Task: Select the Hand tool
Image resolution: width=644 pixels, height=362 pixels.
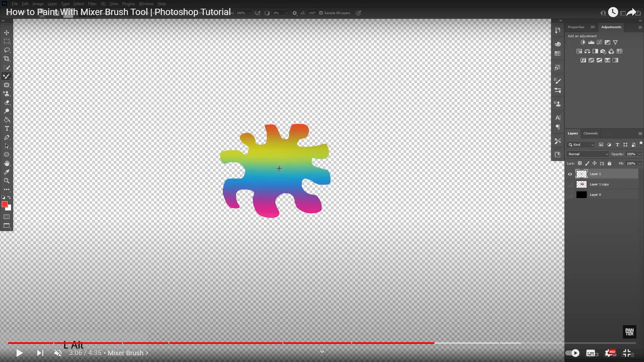Action: click(x=6, y=163)
